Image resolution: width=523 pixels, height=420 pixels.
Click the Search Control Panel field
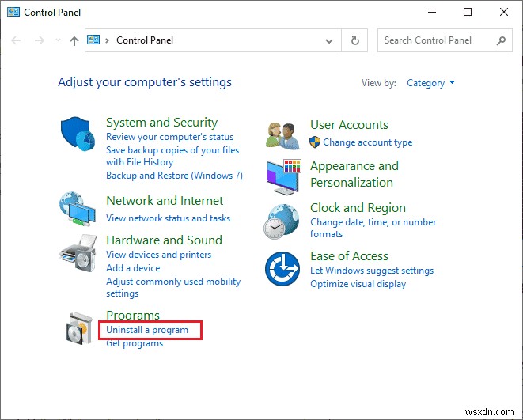pos(438,40)
